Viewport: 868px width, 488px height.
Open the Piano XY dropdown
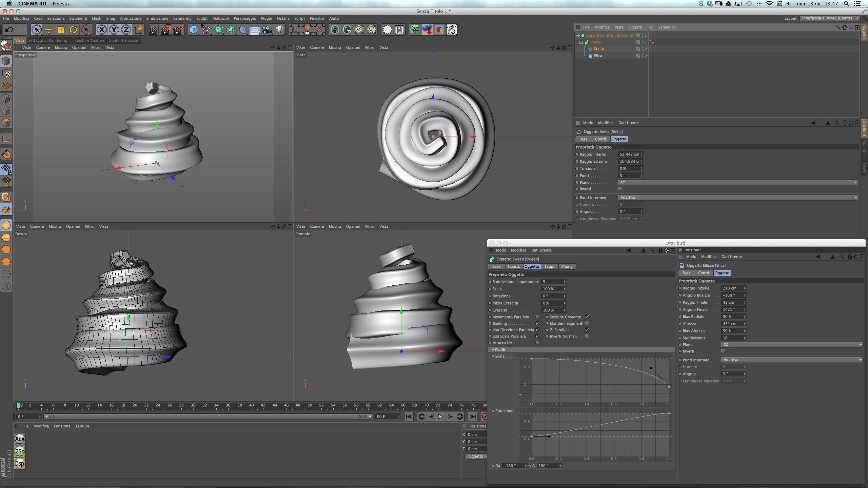[738, 182]
